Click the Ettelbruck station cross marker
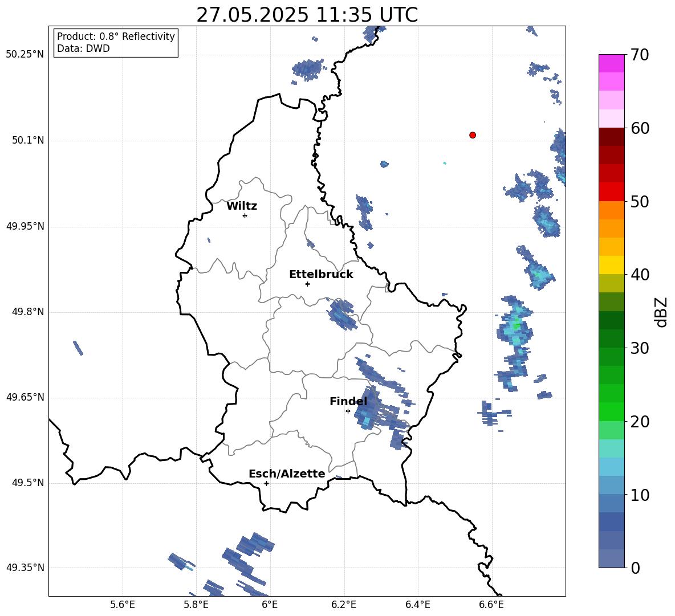 (307, 284)
